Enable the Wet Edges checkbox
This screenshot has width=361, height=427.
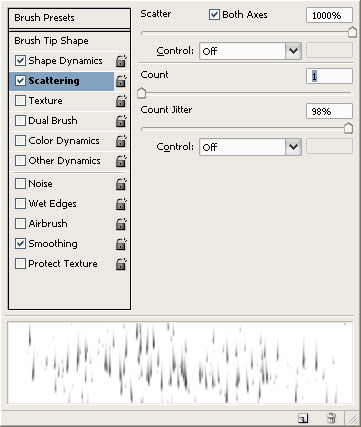point(20,204)
